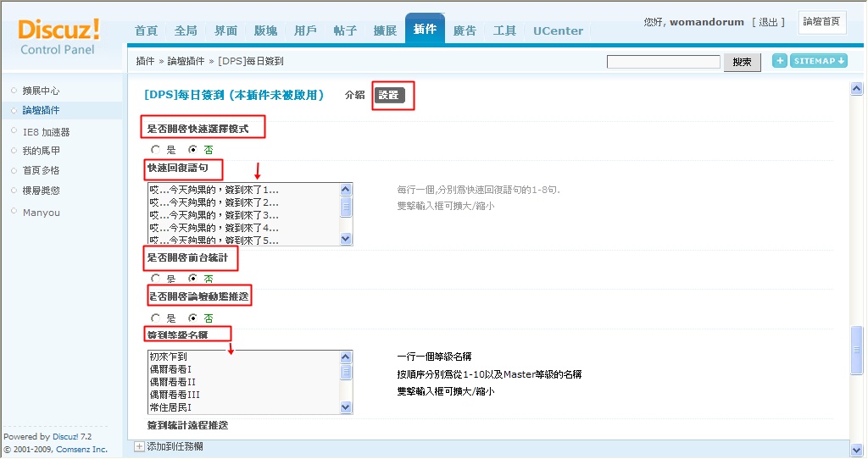868x459 pixels.
Task: Select 是 for 是否開啓快速選擇模式
Action: 155,149
